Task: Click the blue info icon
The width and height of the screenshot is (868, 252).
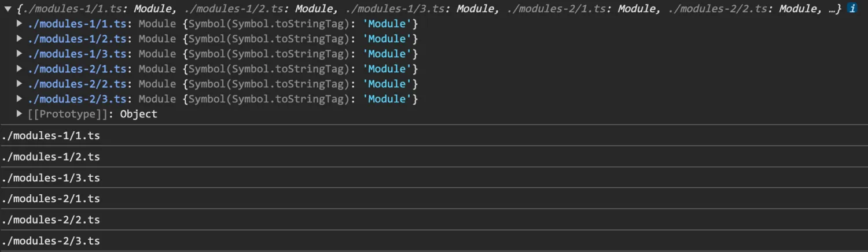Action: 852,9
